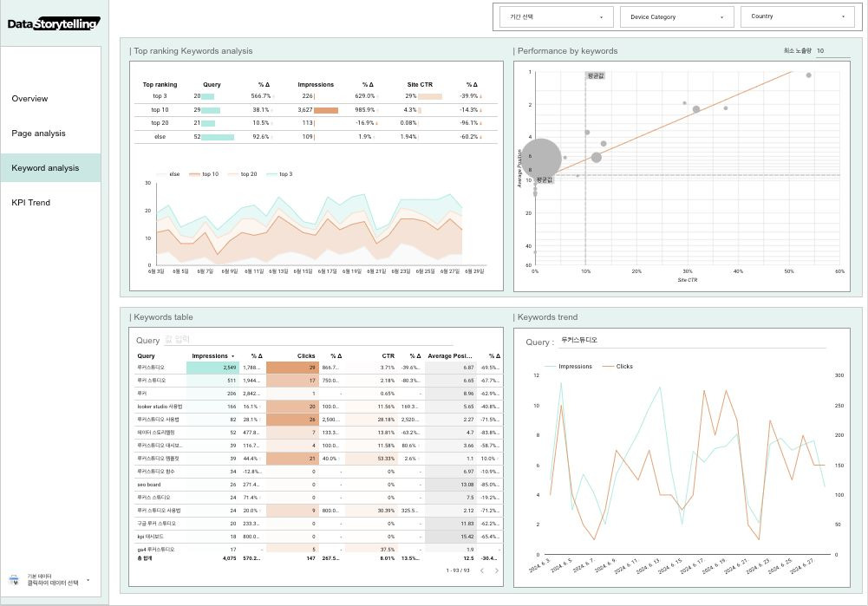Select the 'looker studio 사용법' query row
868x606 pixels.
pyautogui.click(x=318, y=407)
